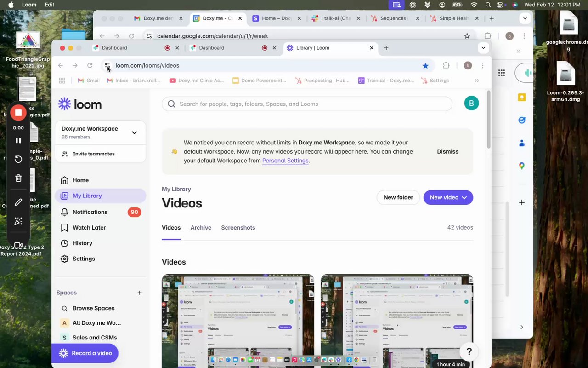Bookmark star in loom.com address bar
This screenshot has width=588, height=368.
[425, 66]
